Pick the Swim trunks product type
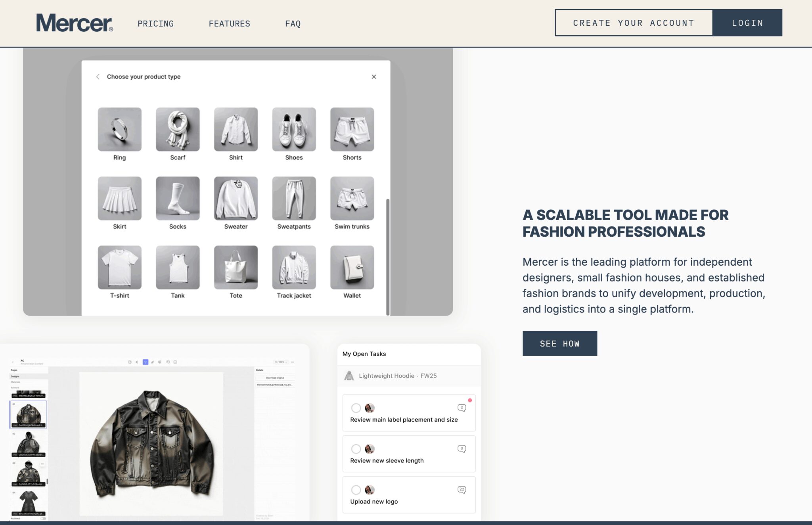Screen dimensions: 812x525 tap(352, 203)
